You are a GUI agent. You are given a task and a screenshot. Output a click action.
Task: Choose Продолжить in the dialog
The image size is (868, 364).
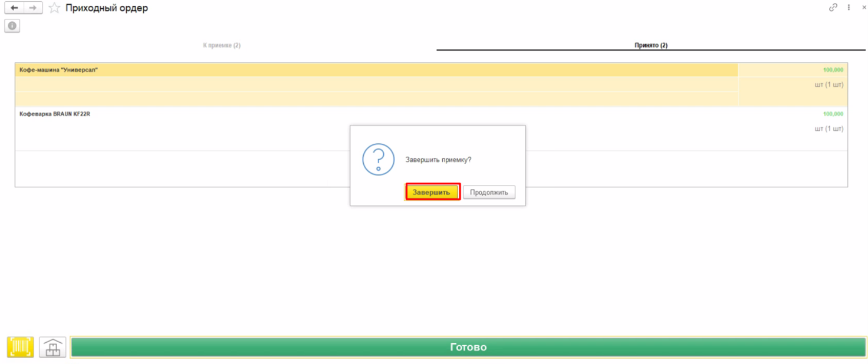coord(489,192)
